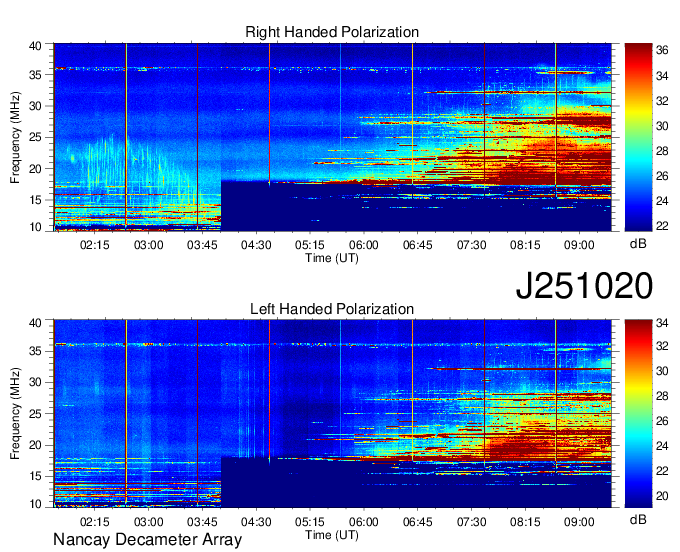Image resolution: width=680 pixels, height=552 pixels.
Task: Click the "Right Handed Polarization" plot title
Action: [x=332, y=33]
